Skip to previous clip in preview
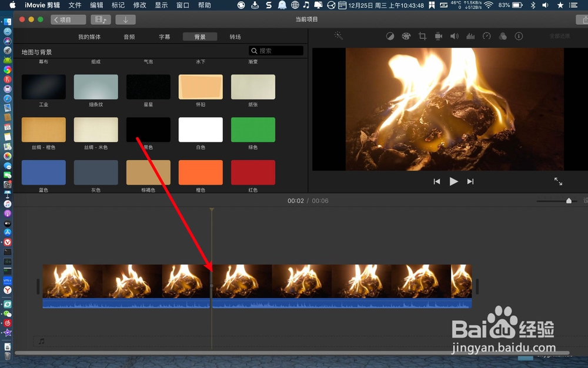 coord(436,182)
